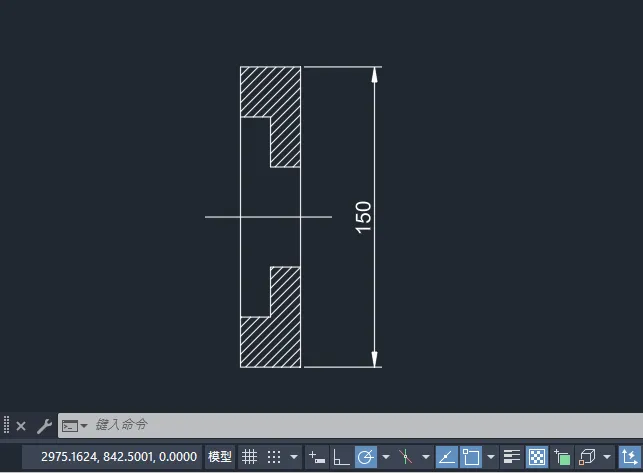Screen dimensions: 643x473
Task: Toggle ortho mode icon
Action: pyautogui.click(x=341, y=457)
